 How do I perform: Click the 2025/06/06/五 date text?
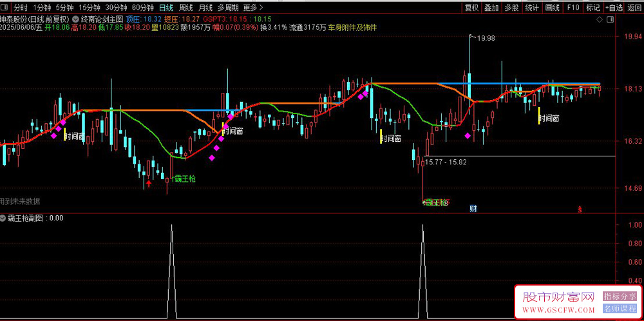21,28
